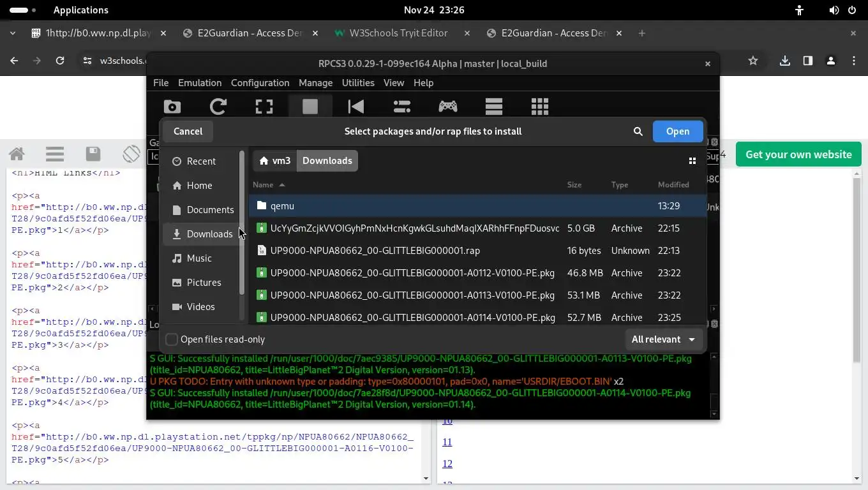Image resolution: width=868 pixels, height=490 pixels.
Task: Click the RPCS3 fullscreen toolbar icon
Action: (264, 107)
